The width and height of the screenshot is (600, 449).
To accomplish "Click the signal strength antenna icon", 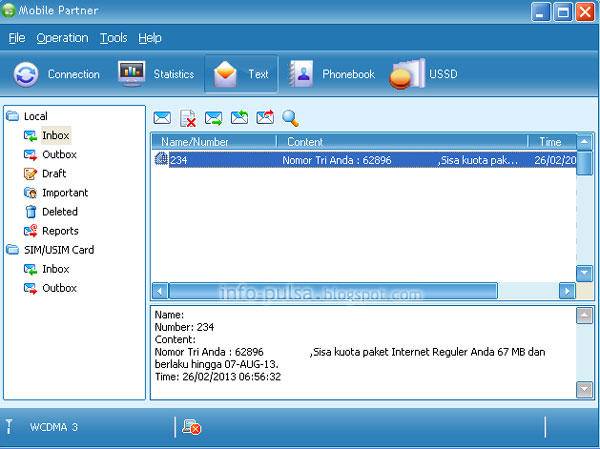I will (x=9, y=427).
